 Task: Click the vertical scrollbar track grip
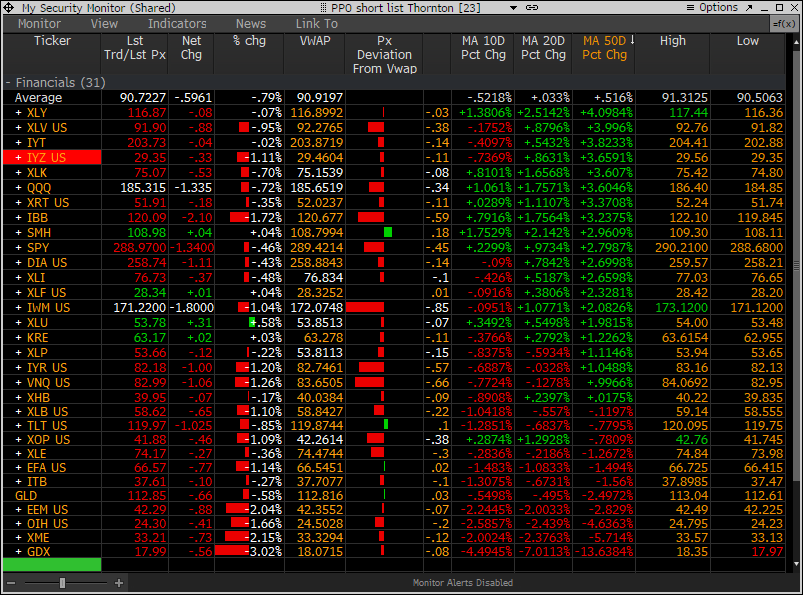click(796, 265)
